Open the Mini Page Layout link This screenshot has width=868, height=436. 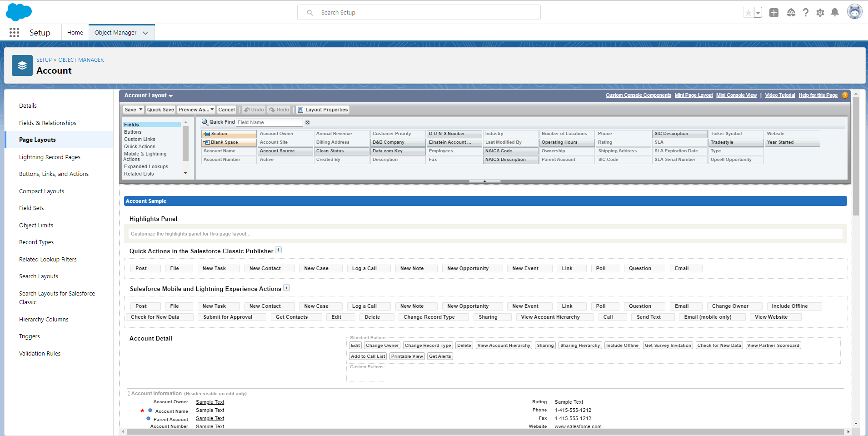(693, 95)
